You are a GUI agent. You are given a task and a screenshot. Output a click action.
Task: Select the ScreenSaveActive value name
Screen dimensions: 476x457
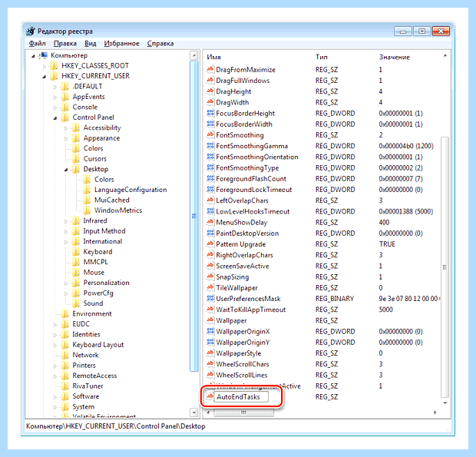point(243,266)
